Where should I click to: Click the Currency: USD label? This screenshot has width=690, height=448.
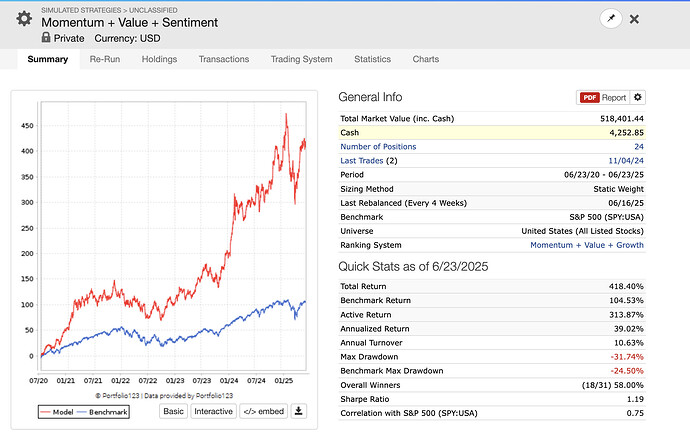(127, 38)
